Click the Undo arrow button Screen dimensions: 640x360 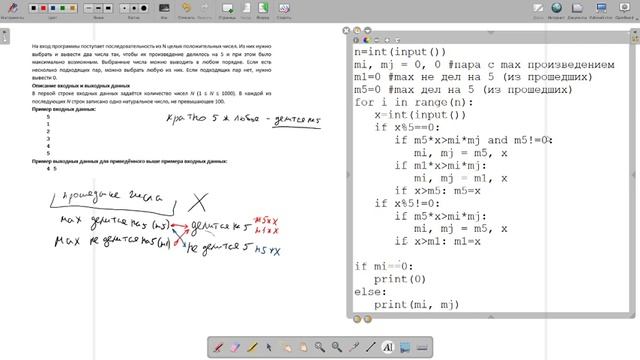[186, 8]
